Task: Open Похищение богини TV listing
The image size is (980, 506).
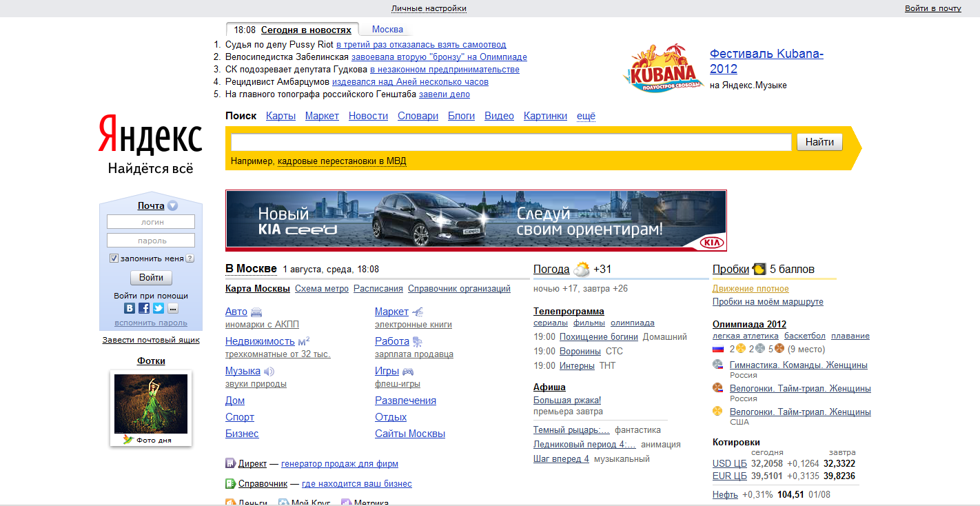Action: (599, 337)
